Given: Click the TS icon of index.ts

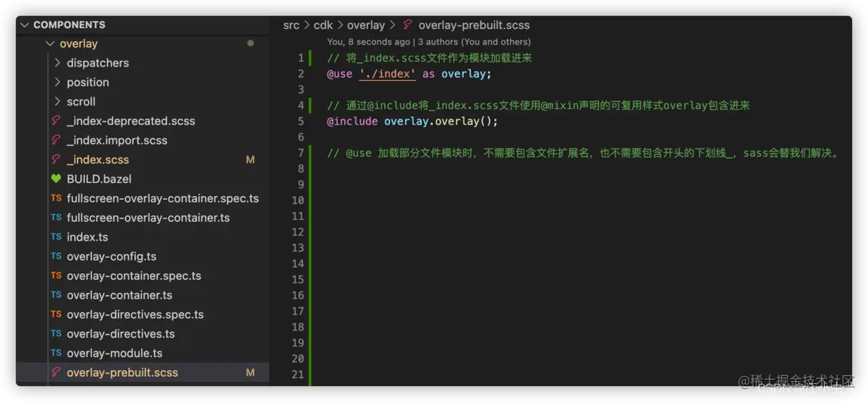Looking at the screenshot, I should click(x=56, y=237).
